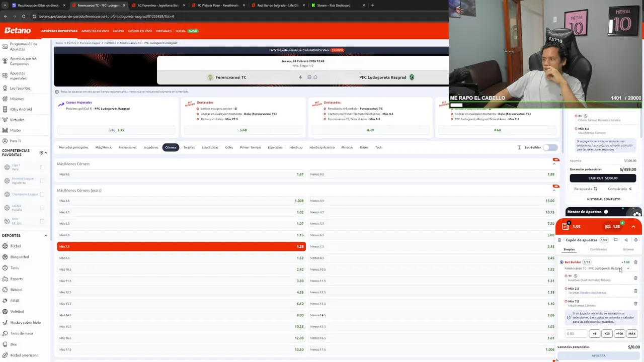Remove the Bet Builder bet from the slip
This screenshot has width=644, height=362.
pos(635,262)
